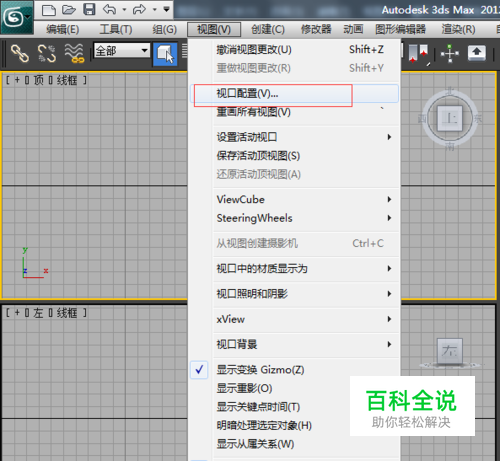Expand the redo history dropdown arrow
Screen dimensions: 500x461
(x=154, y=10)
